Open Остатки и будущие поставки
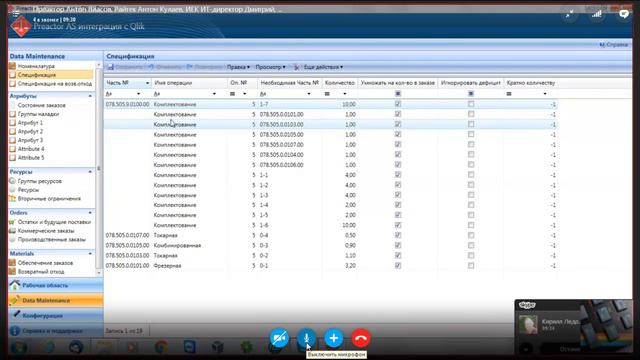The image size is (640, 360). [x=54, y=222]
